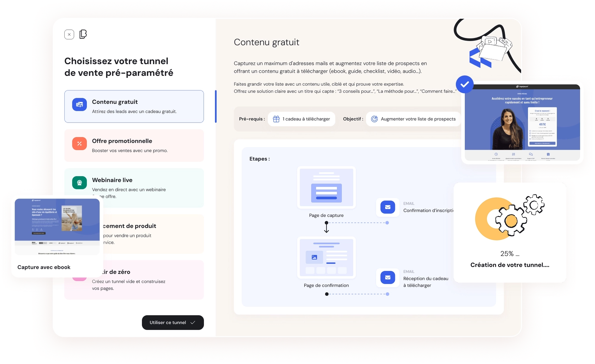The width and height of the screenshot is (595, 364).
Task: Click the Confirmation d'inscription email icon
Action: click(388, 207)
